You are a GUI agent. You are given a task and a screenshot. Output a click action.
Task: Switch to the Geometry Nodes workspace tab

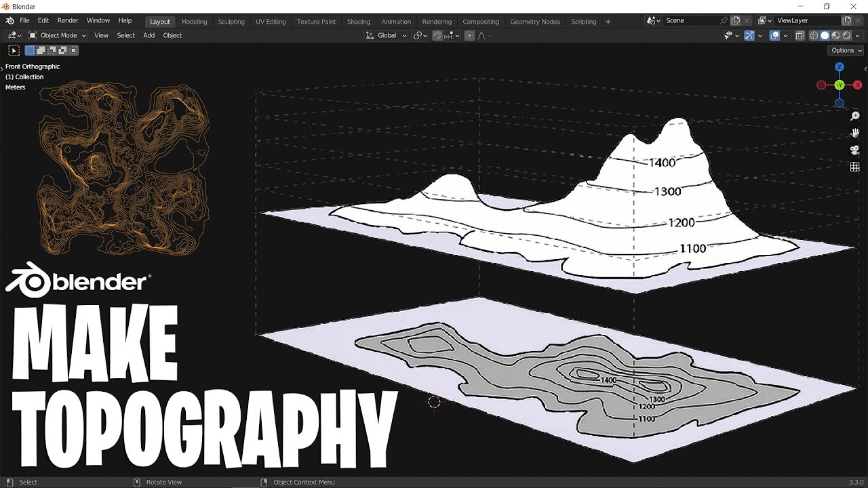pos(535,22)
